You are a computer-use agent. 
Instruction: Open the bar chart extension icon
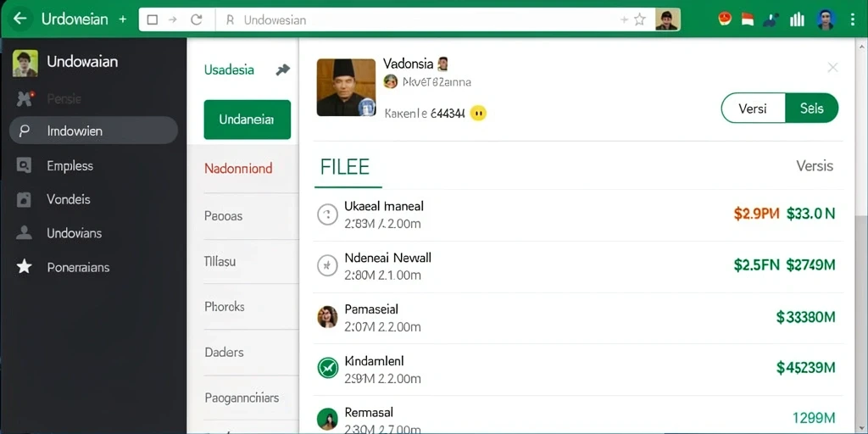coord(797,20)
